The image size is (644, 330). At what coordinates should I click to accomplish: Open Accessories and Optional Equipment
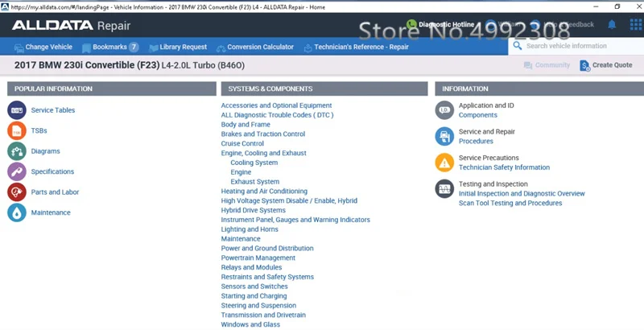pos(276,105)
